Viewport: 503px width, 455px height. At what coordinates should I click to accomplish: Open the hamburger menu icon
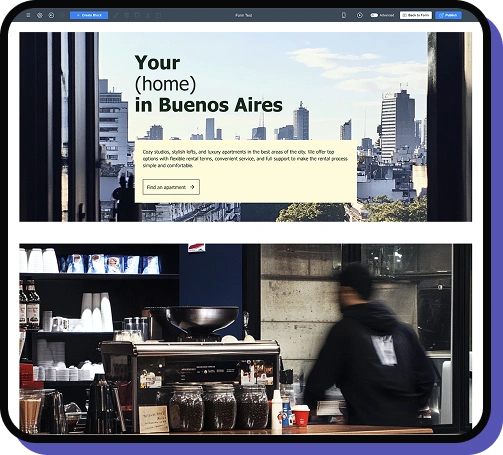[x=28, y=15]
